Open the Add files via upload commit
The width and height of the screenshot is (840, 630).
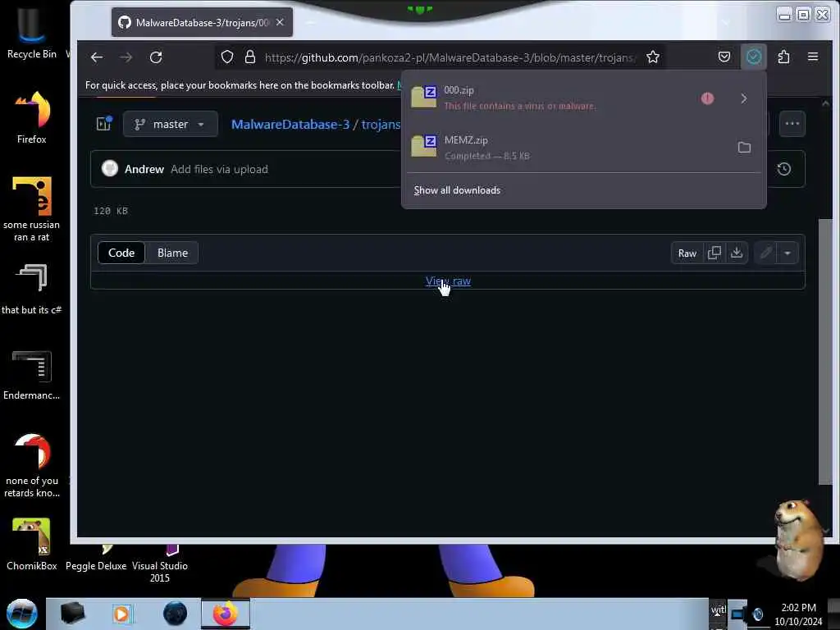point(219,169)
